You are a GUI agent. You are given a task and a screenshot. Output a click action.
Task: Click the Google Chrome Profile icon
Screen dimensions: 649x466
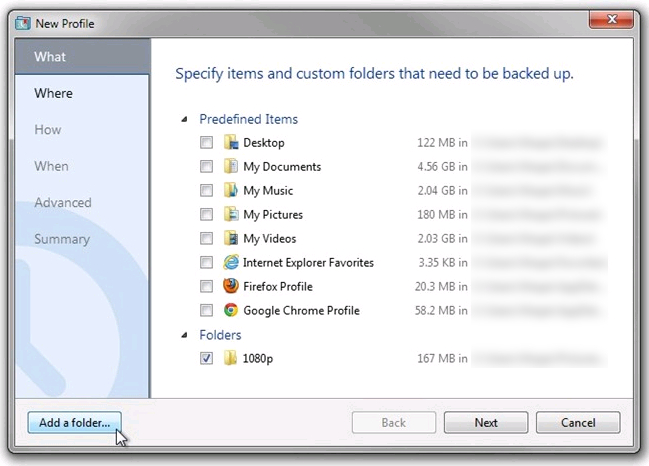(x=231, y=311)
